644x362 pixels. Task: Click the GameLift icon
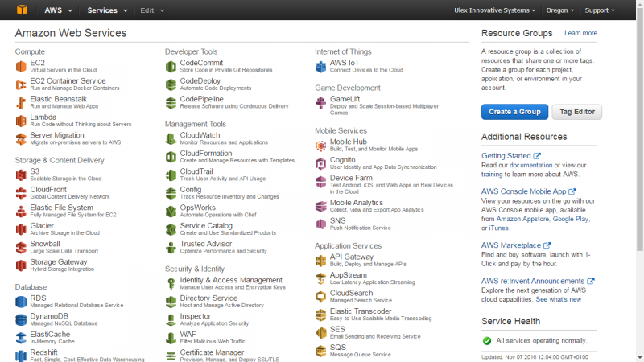click(x=320, y=103)
